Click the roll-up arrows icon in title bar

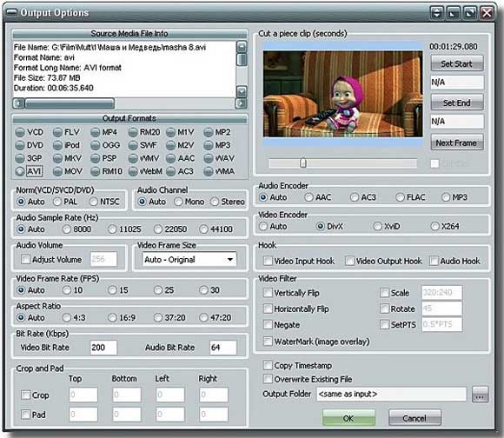[436, 12]
